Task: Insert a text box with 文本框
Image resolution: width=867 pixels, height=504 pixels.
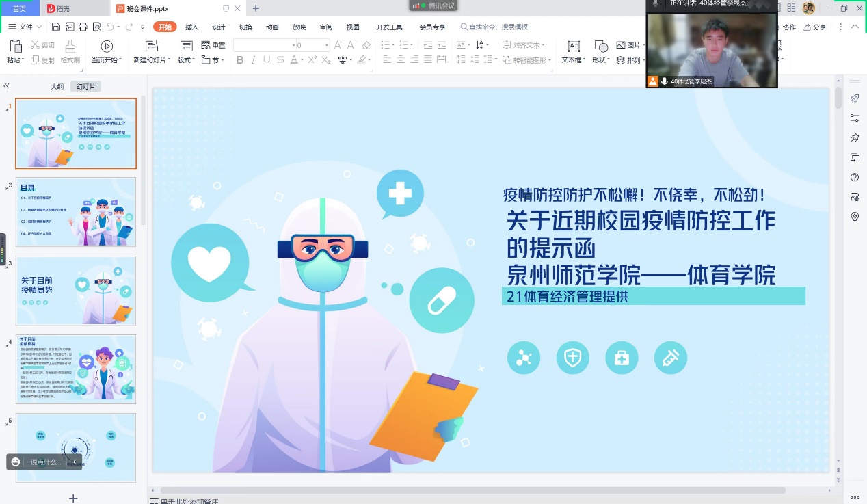Action: point(574,47)
